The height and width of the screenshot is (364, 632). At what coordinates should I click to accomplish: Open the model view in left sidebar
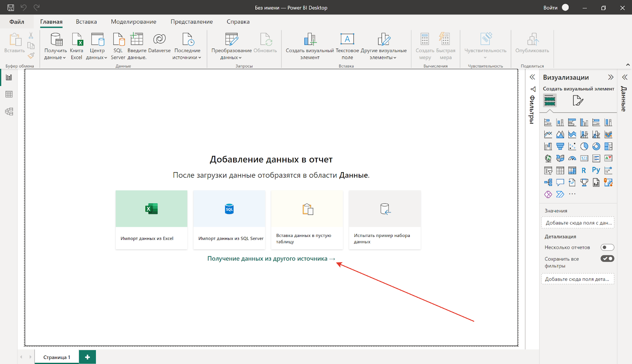coord(9,111)
